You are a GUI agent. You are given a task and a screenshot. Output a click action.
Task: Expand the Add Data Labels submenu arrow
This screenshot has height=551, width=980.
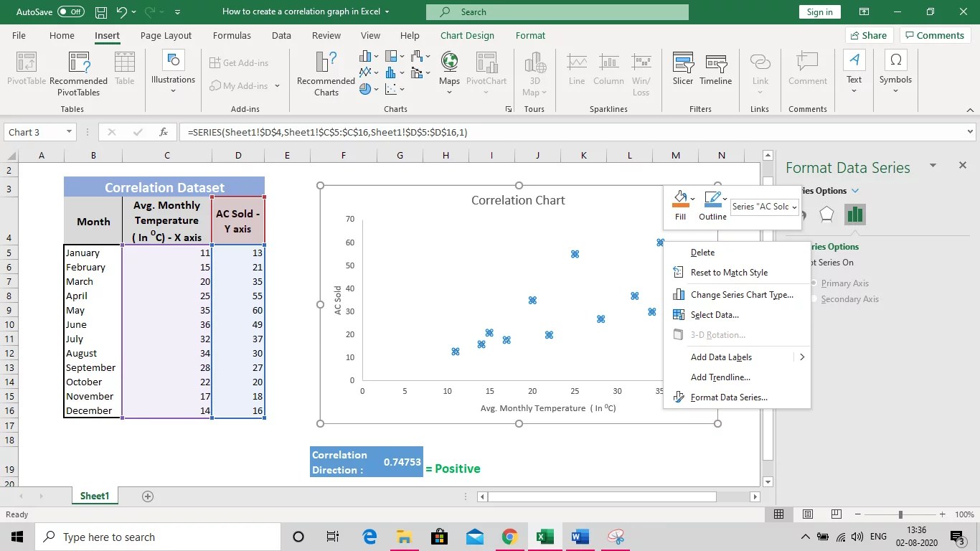[x=801, y=357]
